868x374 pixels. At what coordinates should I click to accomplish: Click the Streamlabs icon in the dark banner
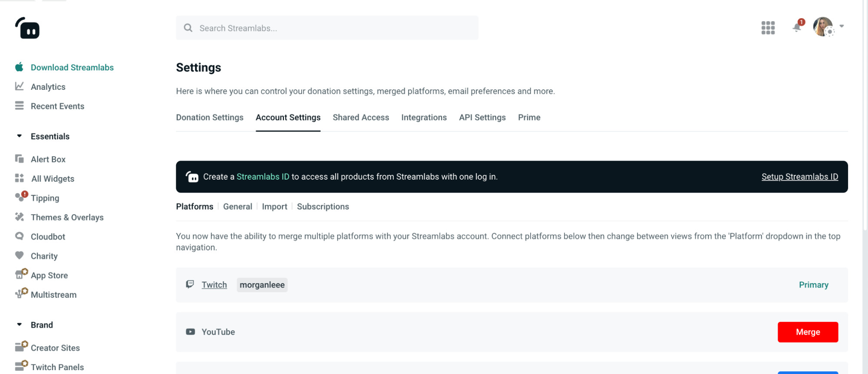click(192, 177)
